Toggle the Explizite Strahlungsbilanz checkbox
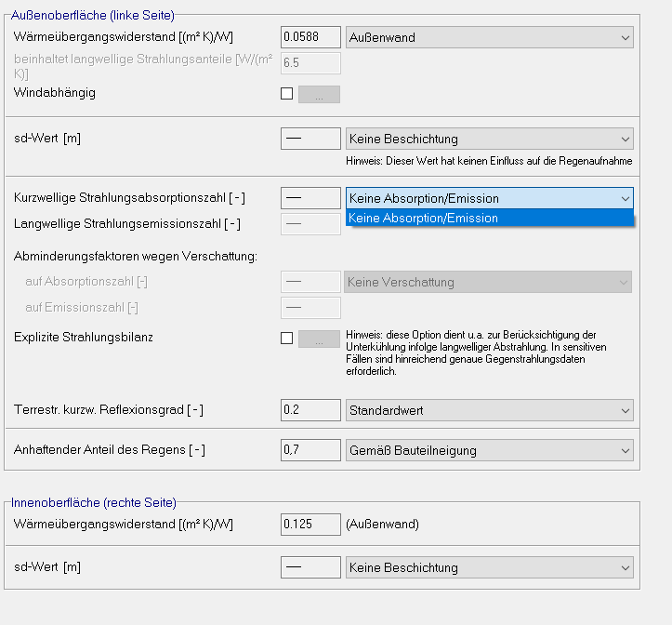Screen dimensions: 672x625 pyautogui.click(x=286, y=338)
